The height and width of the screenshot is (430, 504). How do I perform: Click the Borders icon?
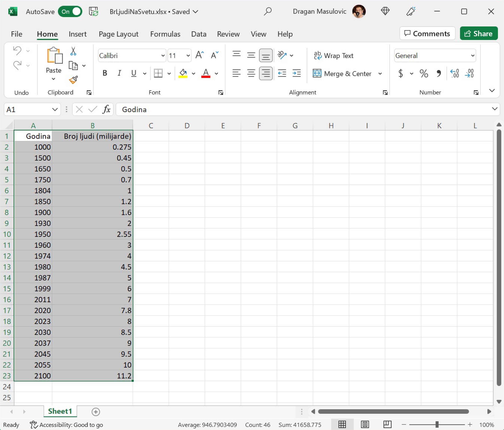coord(158,73)
